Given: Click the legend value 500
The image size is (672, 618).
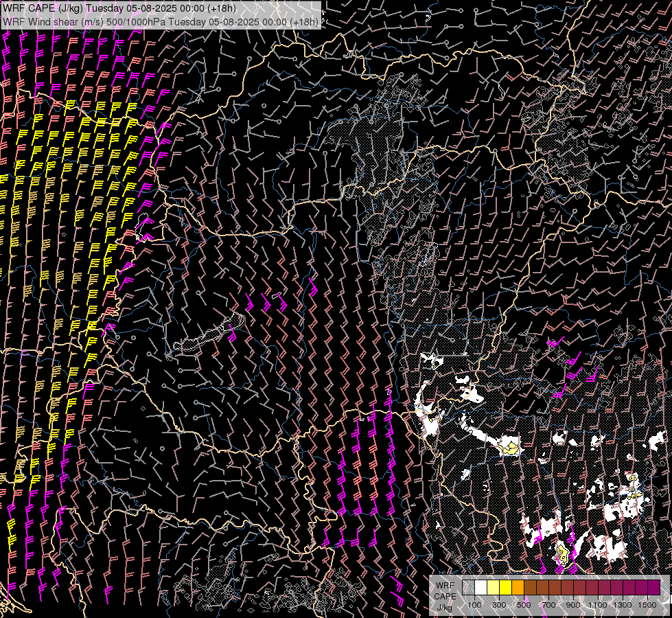Looking at the screenshot, I should tap(524, 605).
